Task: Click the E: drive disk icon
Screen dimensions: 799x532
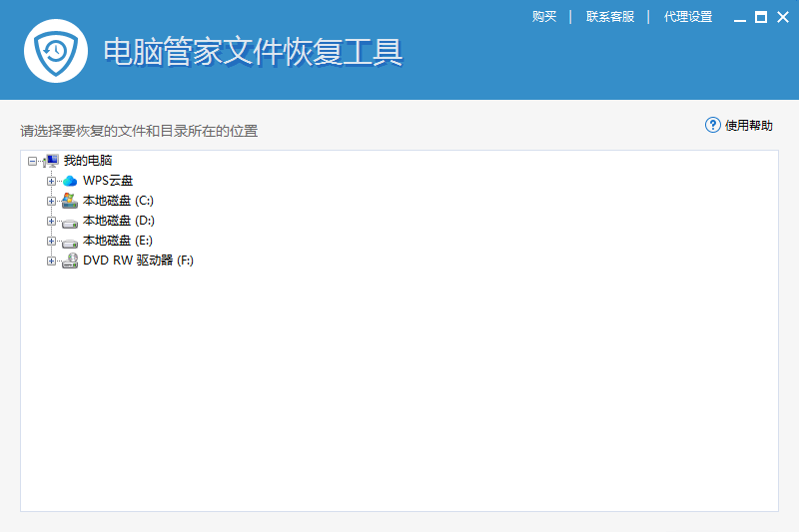Action: (x=70, y=243)
